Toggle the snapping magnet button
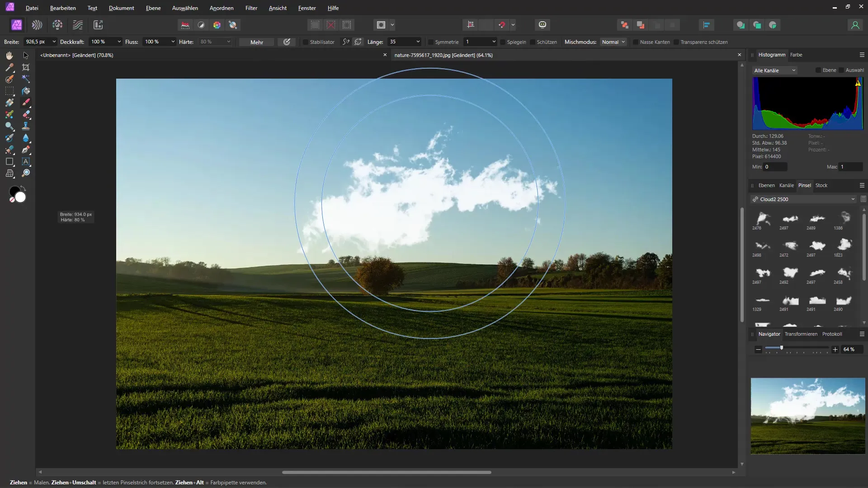The image size is (868, 488). tap(502, 25)
